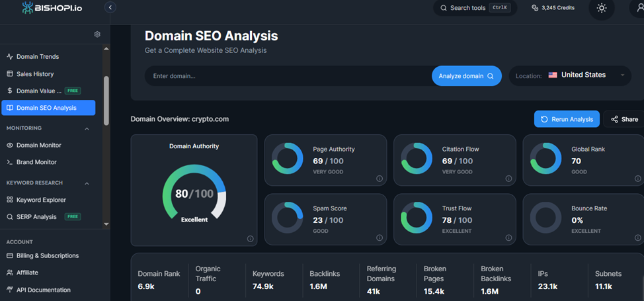
Task: Click the sidebar scroll up arrow
Action: pos(106,49)
